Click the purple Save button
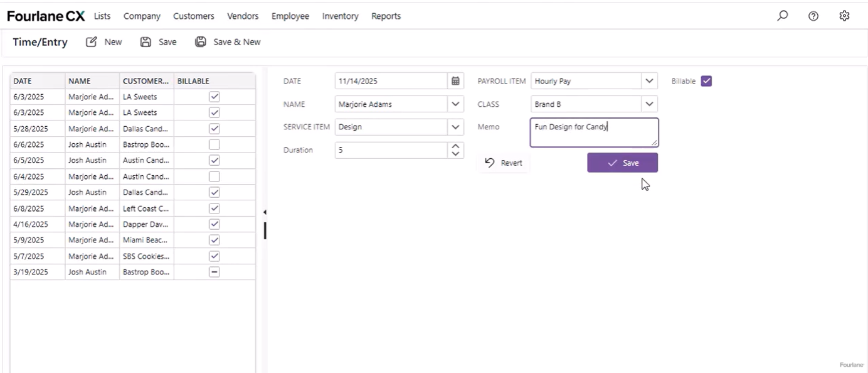The height and width of the screenshot is (373, 868). tap(622, 163)
